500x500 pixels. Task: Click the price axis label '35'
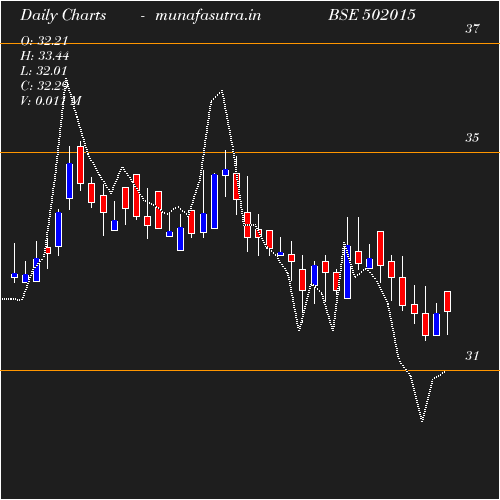point(472,138)
